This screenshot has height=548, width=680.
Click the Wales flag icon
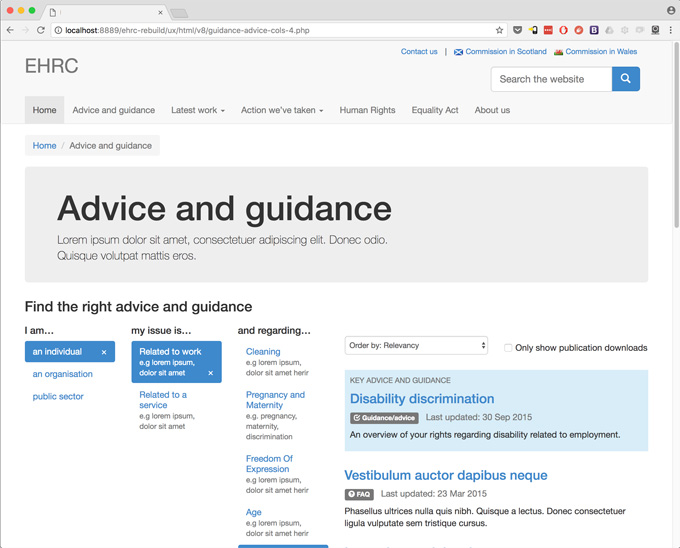pos(558,52)
